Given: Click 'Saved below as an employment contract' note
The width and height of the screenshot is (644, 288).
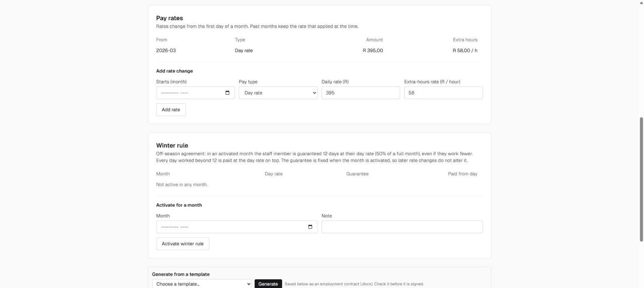Looking at the screenshot, I should pos(354,284).
